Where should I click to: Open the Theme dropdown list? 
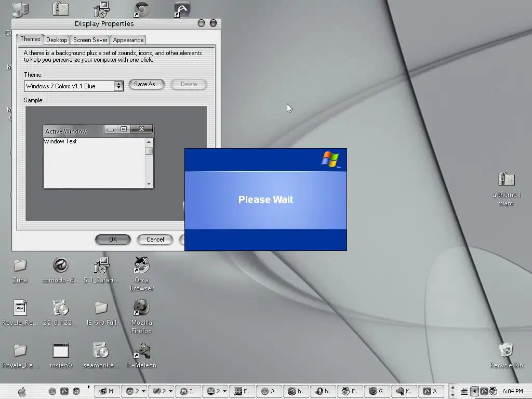118,86
